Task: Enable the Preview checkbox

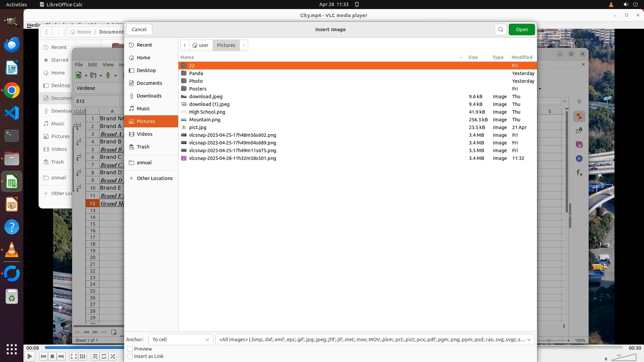Action: pos(130,349)
